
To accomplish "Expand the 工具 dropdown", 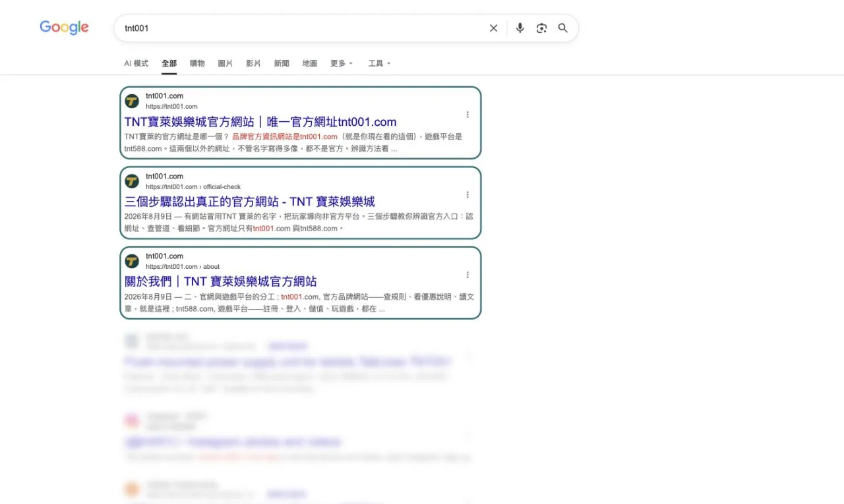I will 380,63.
